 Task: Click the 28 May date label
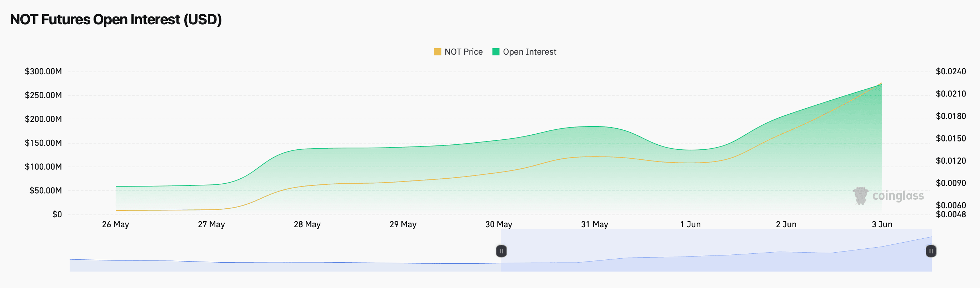307,224
